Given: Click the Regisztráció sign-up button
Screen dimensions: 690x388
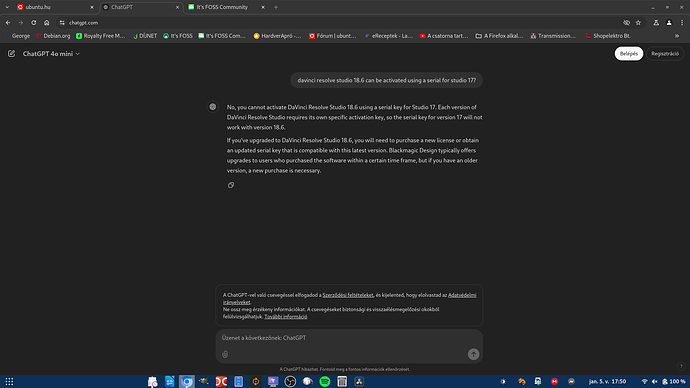Looking at the screenshot, I should point(664,54).
